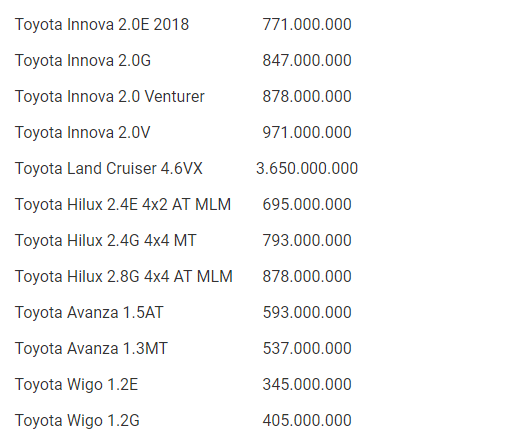Select the price 593.000.000
The height and width of the screenshot is (448, 513).
[x=307, y=313]
